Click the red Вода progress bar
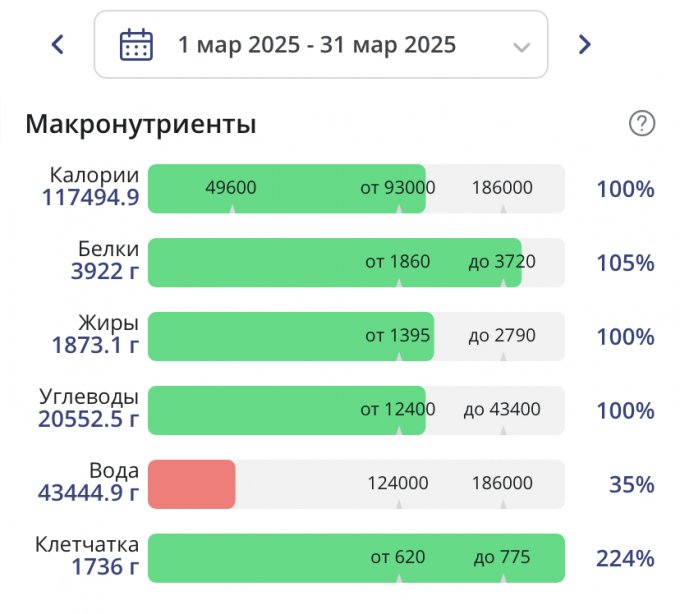Image resolution: width=680 pixels, height=614 pixels. [192, 485]
